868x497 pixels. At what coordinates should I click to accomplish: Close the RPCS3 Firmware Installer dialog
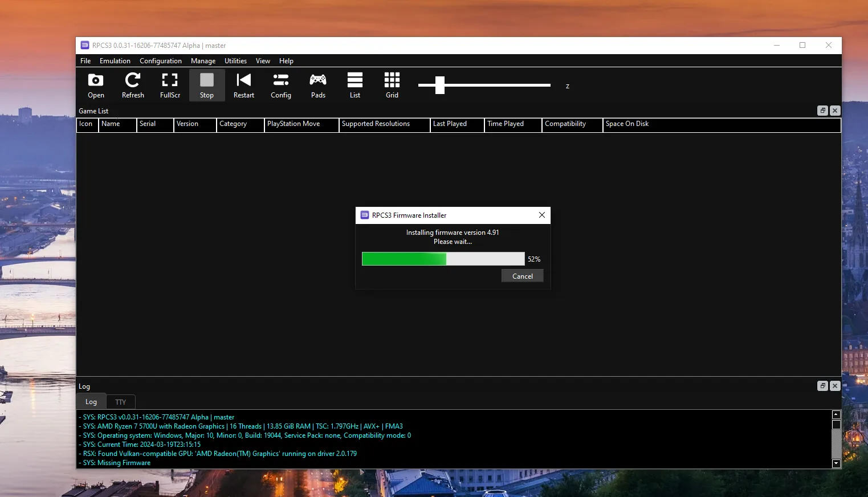[542, 215]
